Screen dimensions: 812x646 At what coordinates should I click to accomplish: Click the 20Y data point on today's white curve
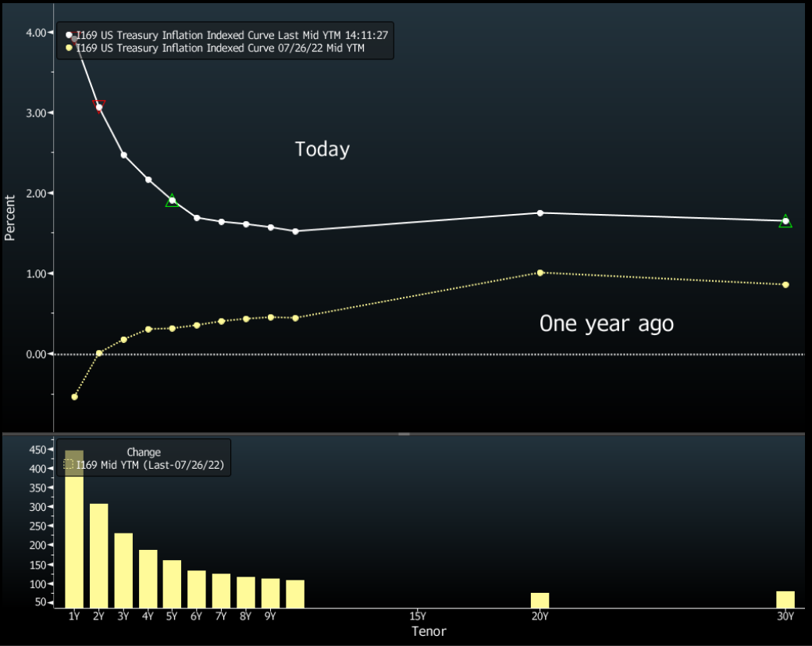point(540,212)
